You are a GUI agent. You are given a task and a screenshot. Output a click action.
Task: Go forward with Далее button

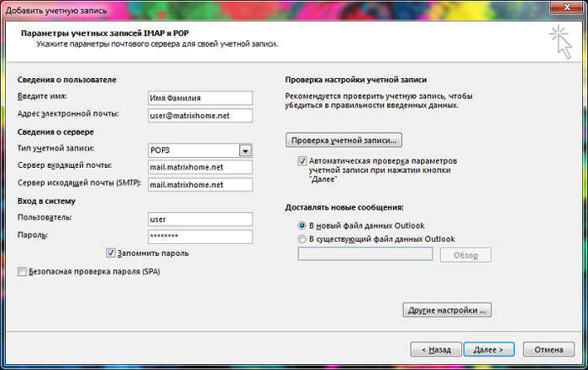[x=489, y=349]
